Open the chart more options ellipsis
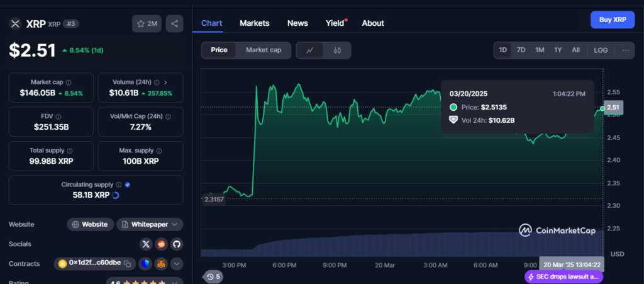Screen dimensions: 644x284 pos(626,50)
